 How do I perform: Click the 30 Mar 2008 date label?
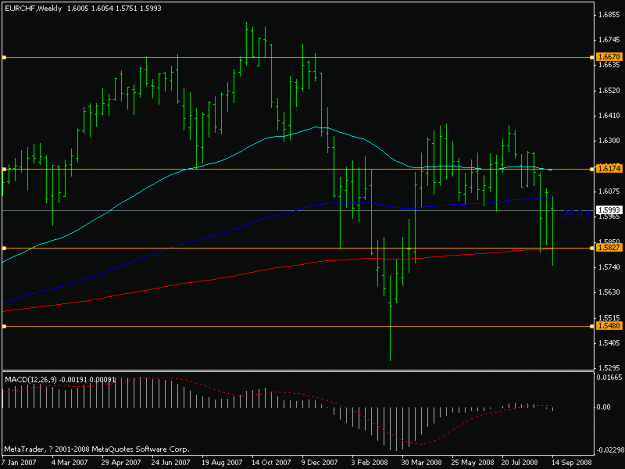(x=421, y=462)
